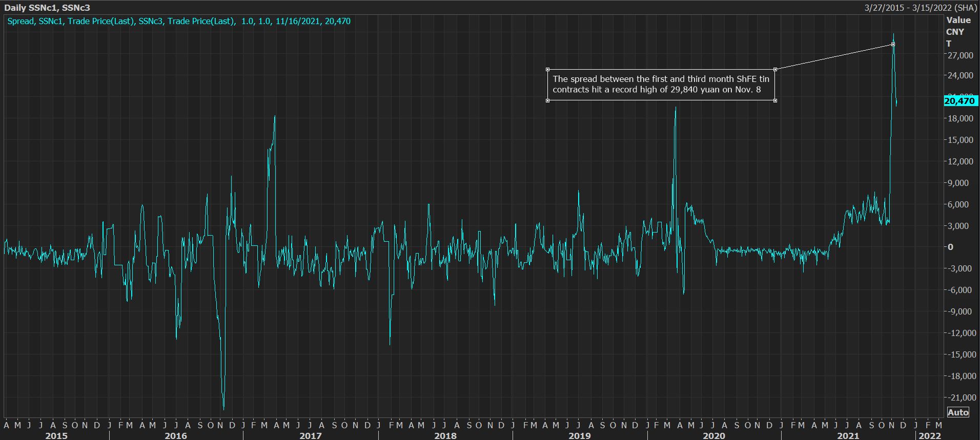Click the 2015 year label on time axis

[56, 435]
